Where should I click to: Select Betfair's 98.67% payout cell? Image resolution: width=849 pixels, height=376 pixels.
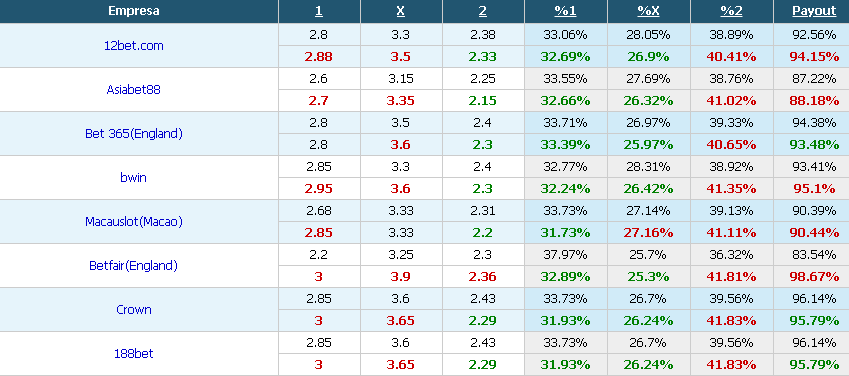point(814,277)
